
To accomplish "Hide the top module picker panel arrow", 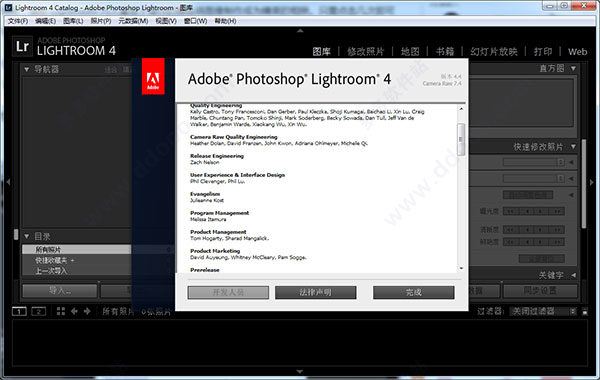I will click(x=300, y=31).
